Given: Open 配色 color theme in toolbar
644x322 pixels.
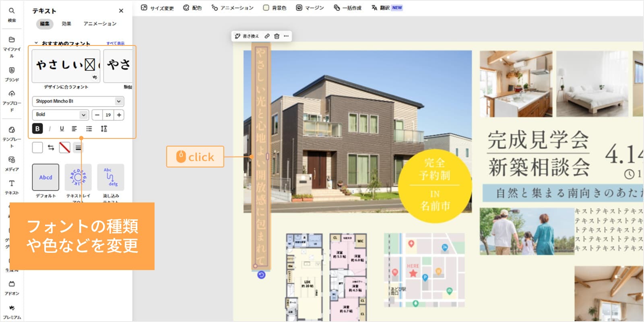Looking at the screenshot, I should click(x=192, y=8).
